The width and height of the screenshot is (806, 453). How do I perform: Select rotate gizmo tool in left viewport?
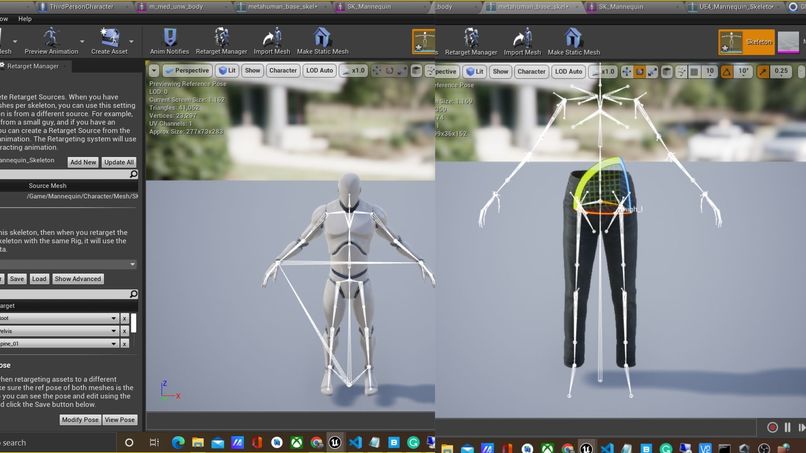pos(390,70)
